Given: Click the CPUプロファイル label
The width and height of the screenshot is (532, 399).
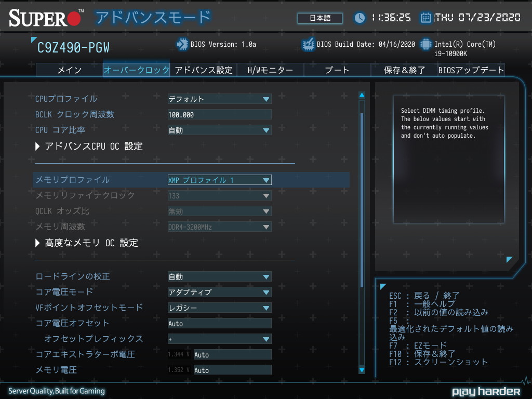Looking at the screenshot, I should (66, 99).
